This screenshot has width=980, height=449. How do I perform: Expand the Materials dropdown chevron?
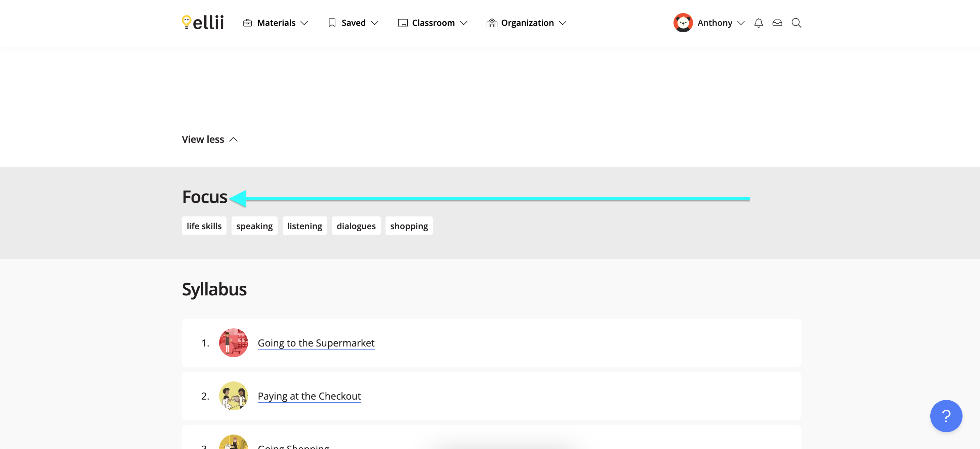click(304, 23)
